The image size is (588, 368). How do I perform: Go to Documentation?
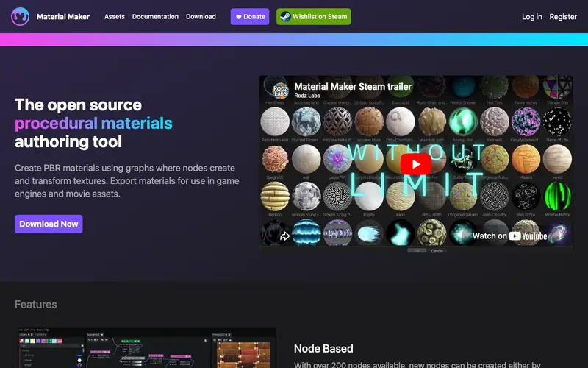tap(155, 16)
